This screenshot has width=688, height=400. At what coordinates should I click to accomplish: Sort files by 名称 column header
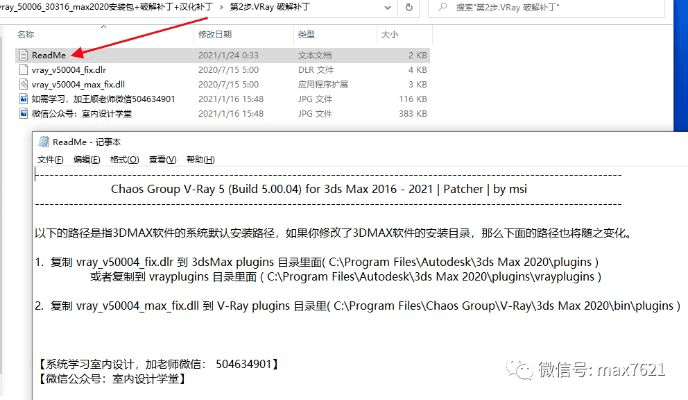coord(25,34)
